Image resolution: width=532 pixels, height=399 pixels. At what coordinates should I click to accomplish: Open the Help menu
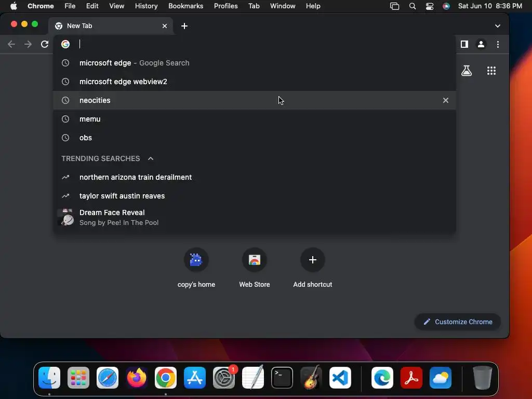click(x=313, y=6)
